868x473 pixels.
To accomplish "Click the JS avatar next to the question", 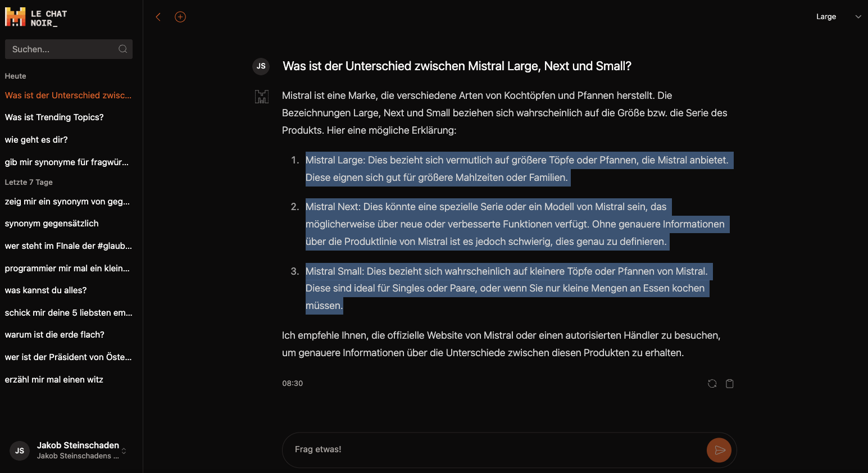I will [261, 66].
